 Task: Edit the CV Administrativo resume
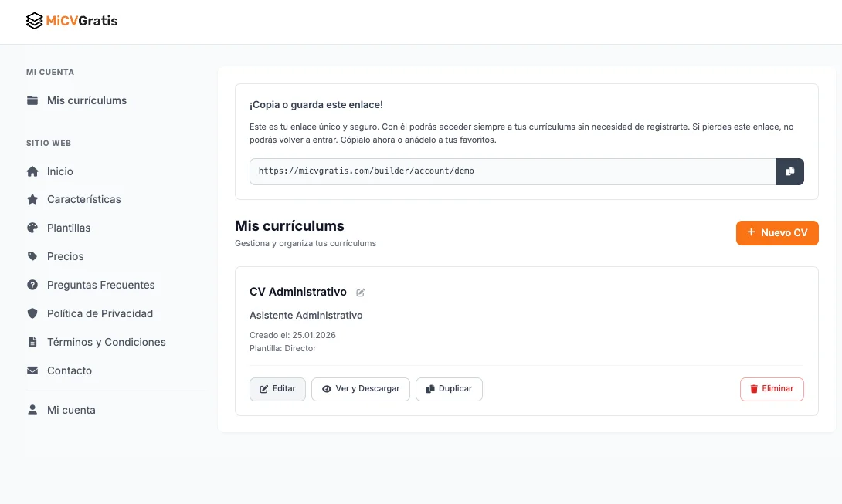277,389
